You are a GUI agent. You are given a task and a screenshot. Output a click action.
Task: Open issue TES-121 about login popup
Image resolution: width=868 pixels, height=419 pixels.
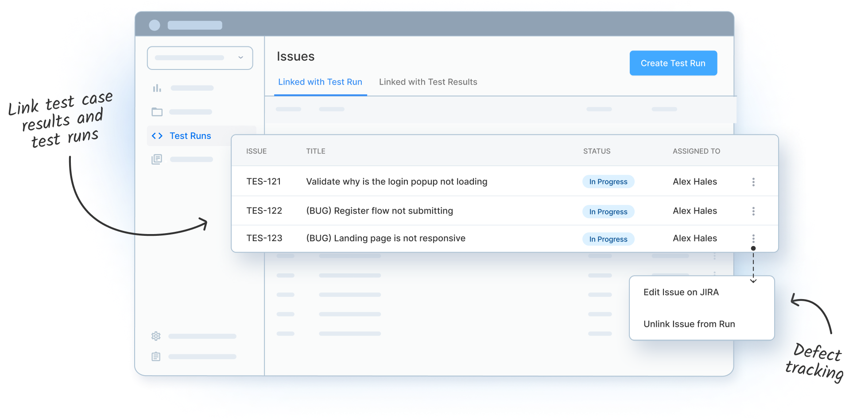[396, 181]
